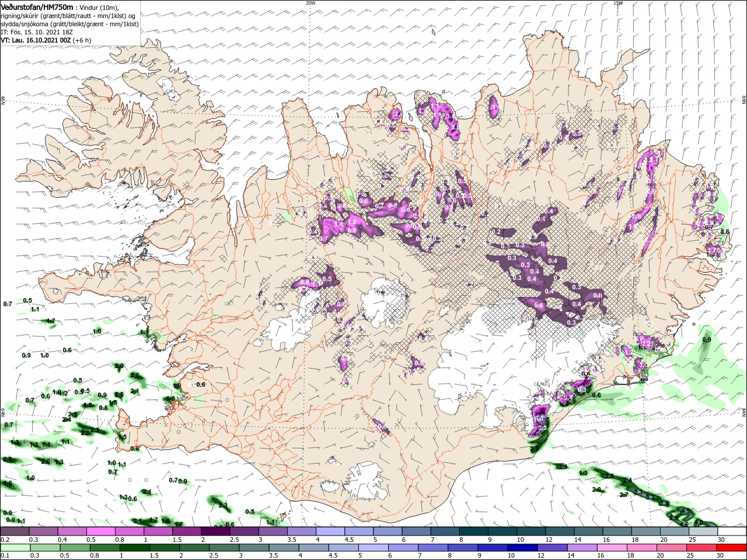Pick the bright red swatch after 30 in the rain legend

click(x=731, y=548)
